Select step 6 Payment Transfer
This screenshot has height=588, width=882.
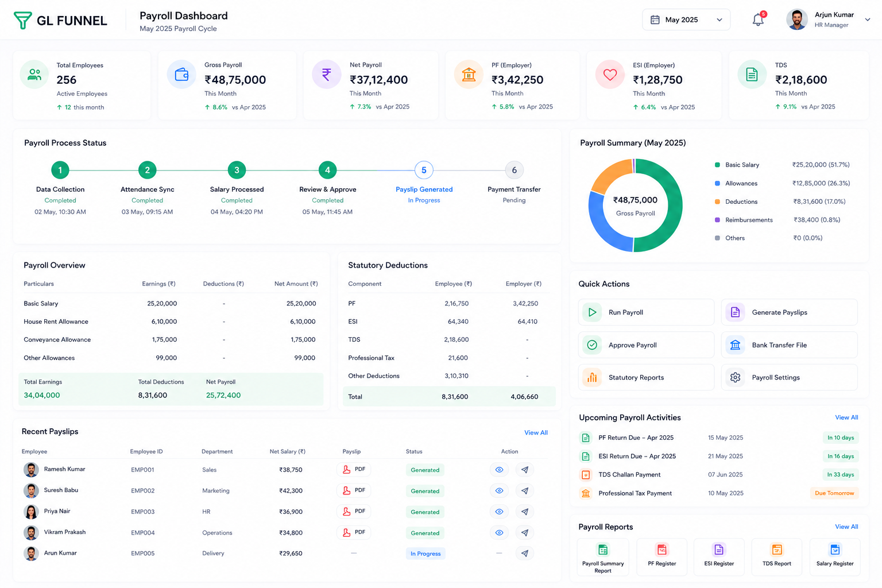514,170
